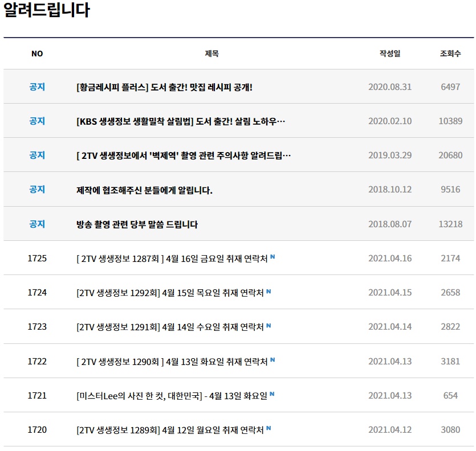Click the new 'N' badge on post 1723
Image resolution: width=476 pixels, height=451 pixels.
pos(268,325)
